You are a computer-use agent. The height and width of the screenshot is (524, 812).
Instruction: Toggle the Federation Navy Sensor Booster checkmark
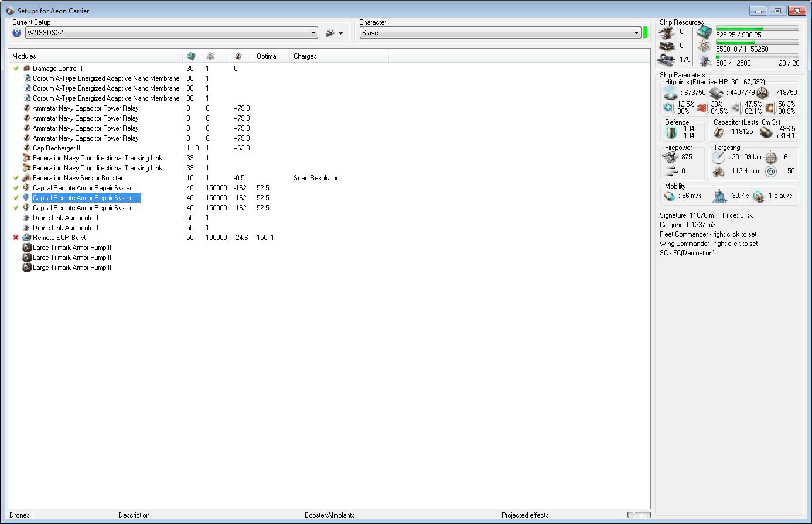click(16, 178)
